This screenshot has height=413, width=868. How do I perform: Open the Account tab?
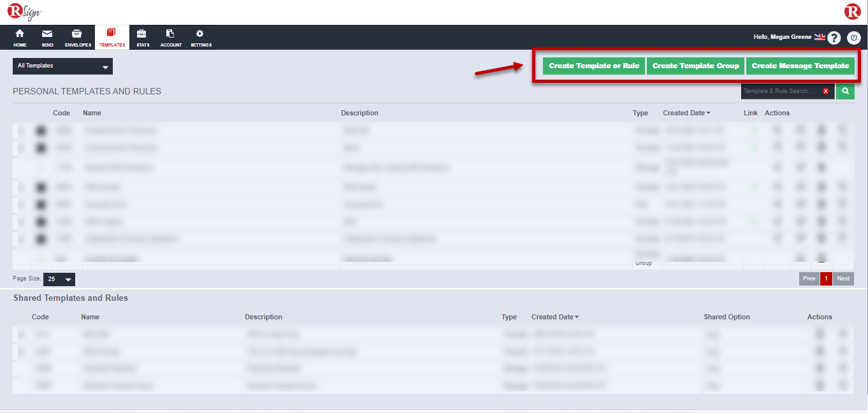click(x=171, y=38)
